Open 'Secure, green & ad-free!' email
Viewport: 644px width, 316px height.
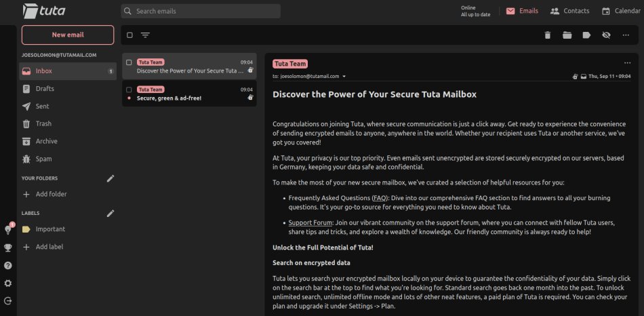189,94
